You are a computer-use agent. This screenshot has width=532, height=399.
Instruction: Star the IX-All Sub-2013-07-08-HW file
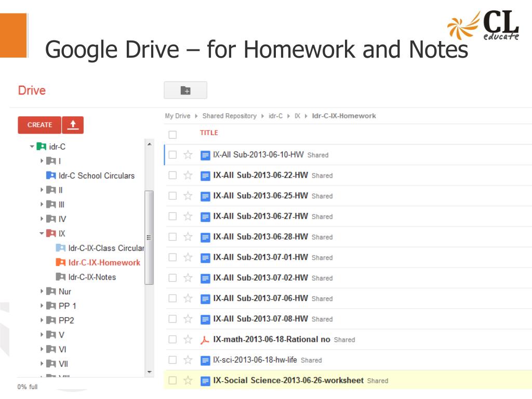click(188, 319)
